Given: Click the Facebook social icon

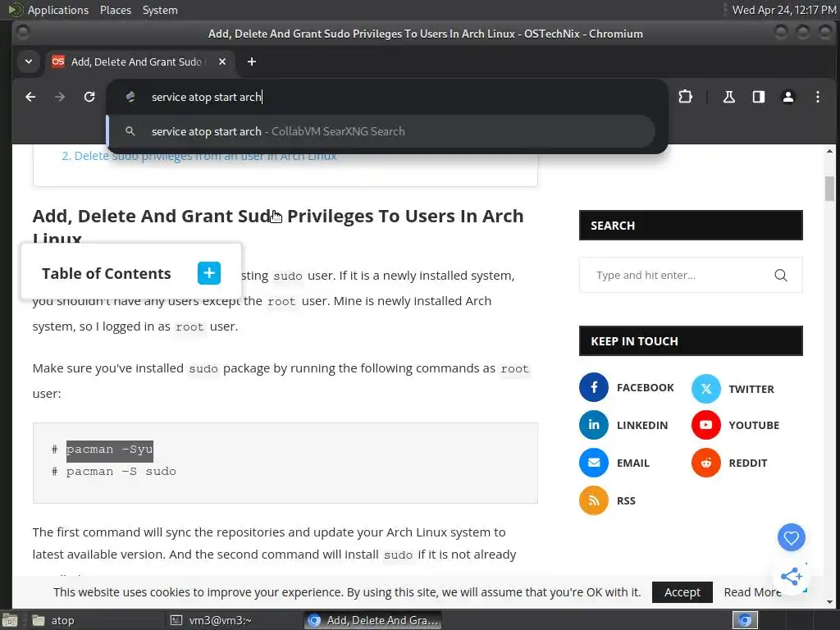Looking at the screenshot, I should pyautogui.click(x=594, y=387).
